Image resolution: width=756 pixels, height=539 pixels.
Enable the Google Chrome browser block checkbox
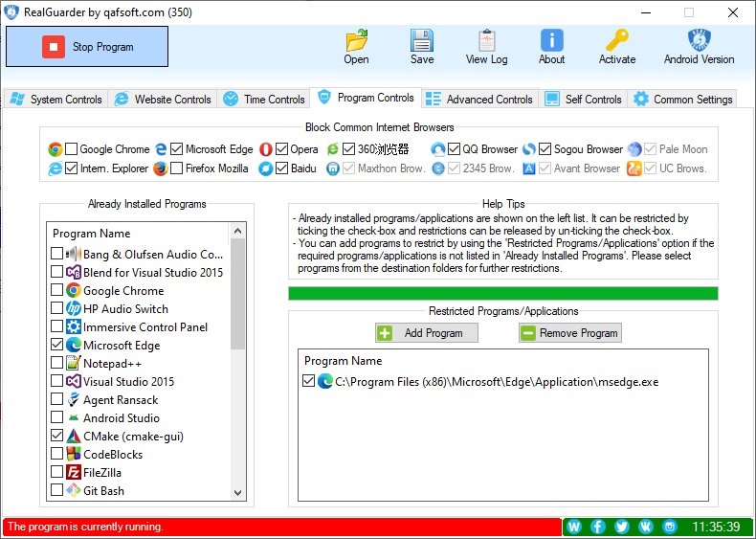click(x=72, y=149)
